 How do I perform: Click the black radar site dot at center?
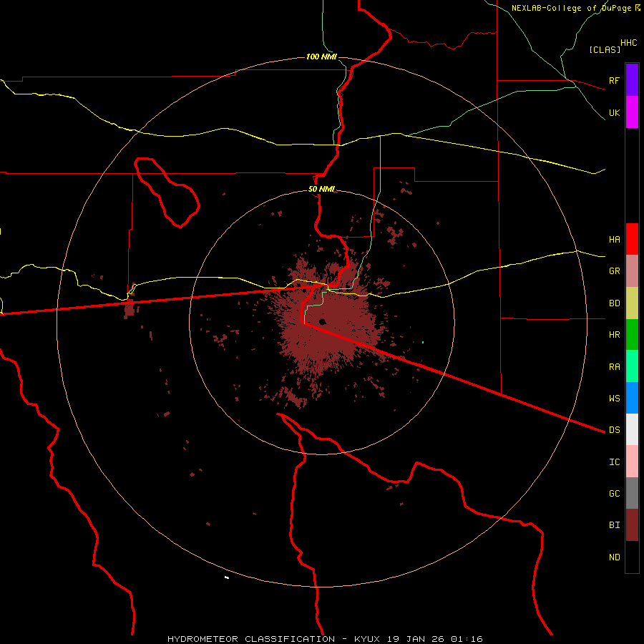tap(323, 321)
